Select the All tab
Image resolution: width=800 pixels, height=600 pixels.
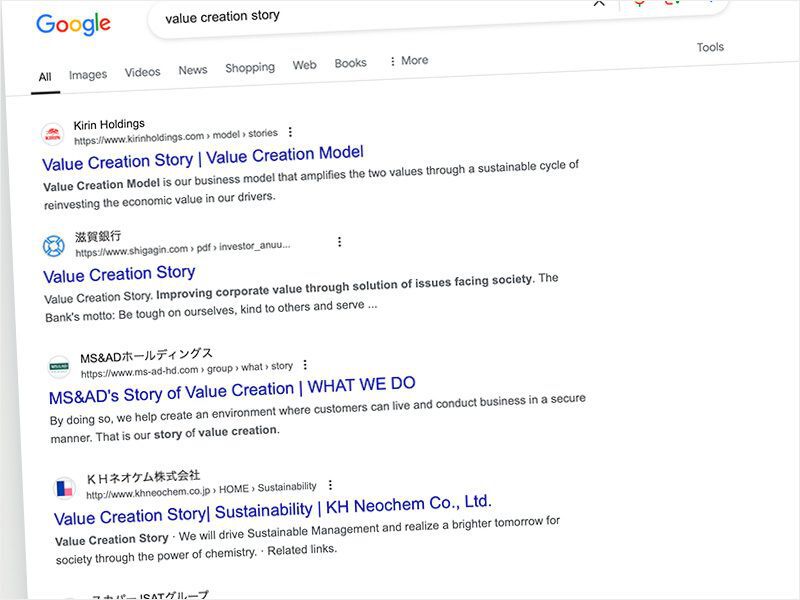[45, 77]
